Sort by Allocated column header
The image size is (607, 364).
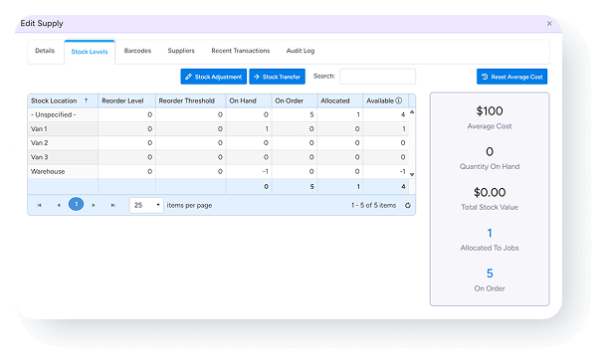pos(340,101)
